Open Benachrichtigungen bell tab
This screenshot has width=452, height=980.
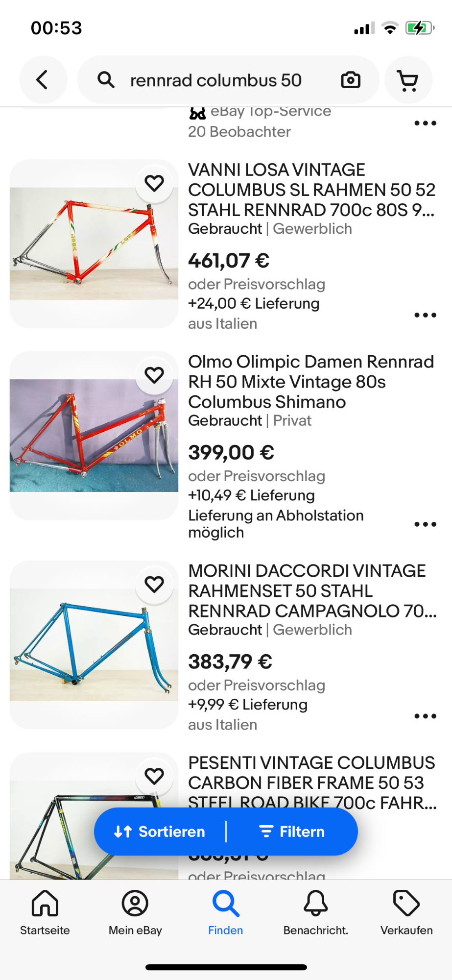coord(316,912)
